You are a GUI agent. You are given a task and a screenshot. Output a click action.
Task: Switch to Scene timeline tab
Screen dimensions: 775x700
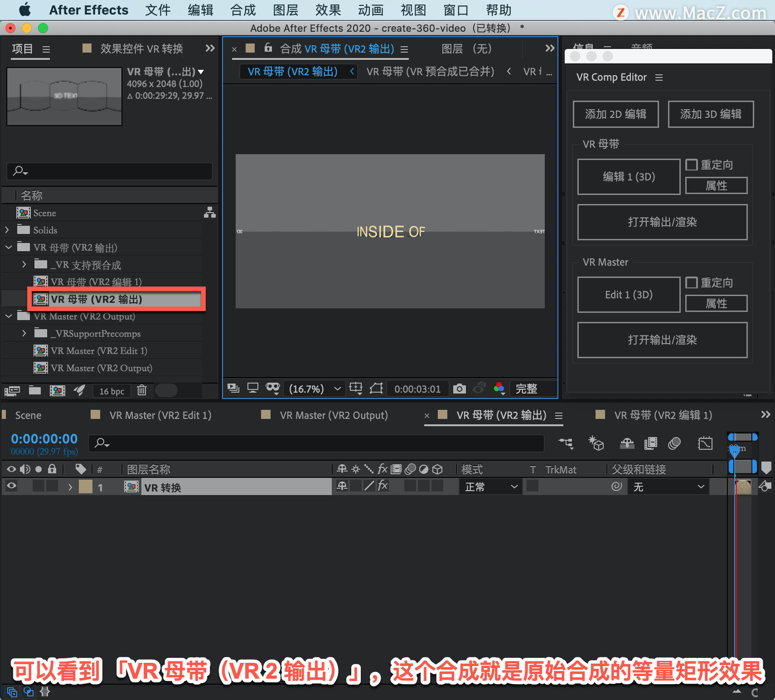[28, 415]
